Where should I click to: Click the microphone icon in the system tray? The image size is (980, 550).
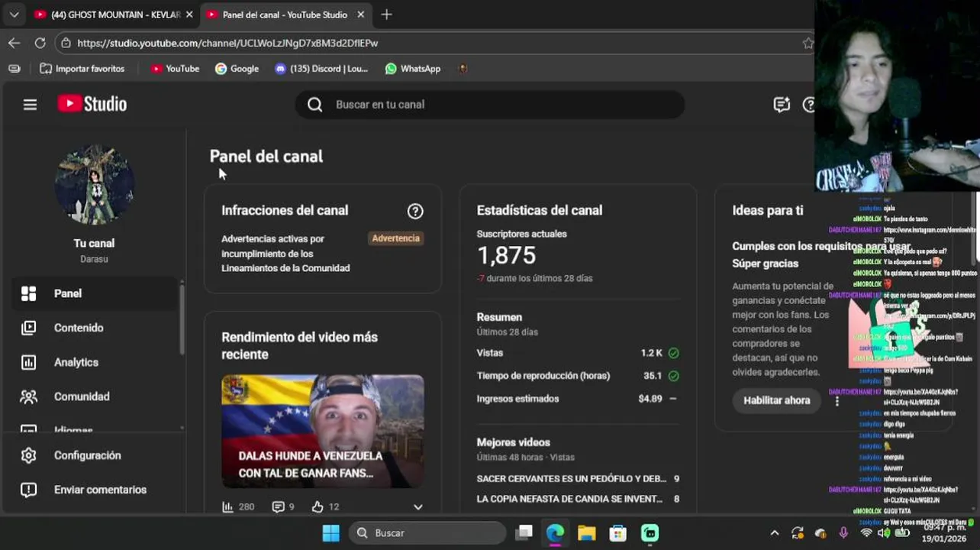click(843, 533)
